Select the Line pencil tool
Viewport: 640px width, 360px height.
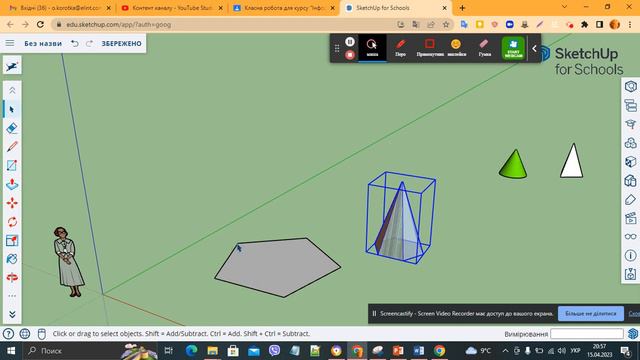[x=12, y=147]
